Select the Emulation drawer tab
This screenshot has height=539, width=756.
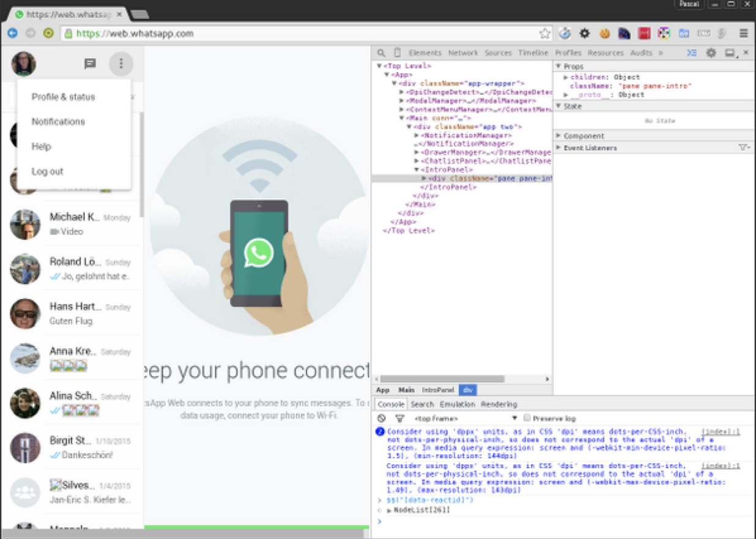point(457,405)
